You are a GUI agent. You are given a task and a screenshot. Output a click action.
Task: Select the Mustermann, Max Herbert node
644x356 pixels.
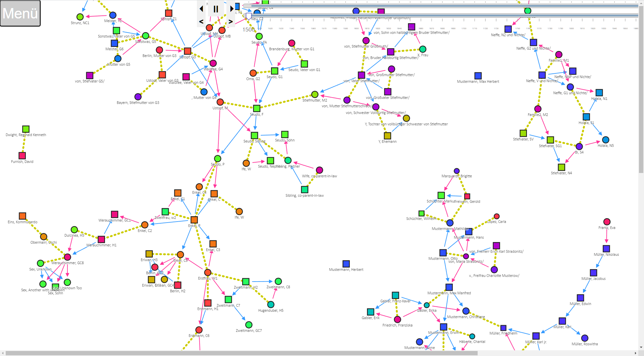[x=478, y=76]
